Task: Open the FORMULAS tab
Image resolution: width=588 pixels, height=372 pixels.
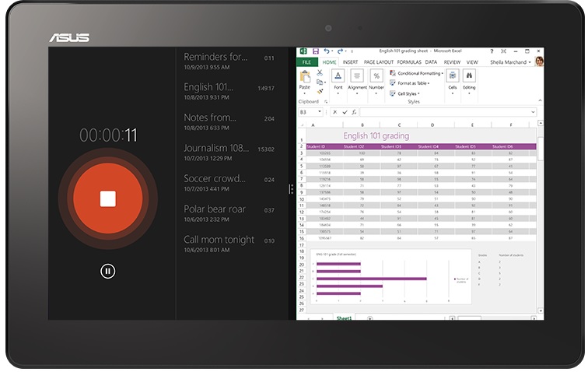Action: [409, 62]
